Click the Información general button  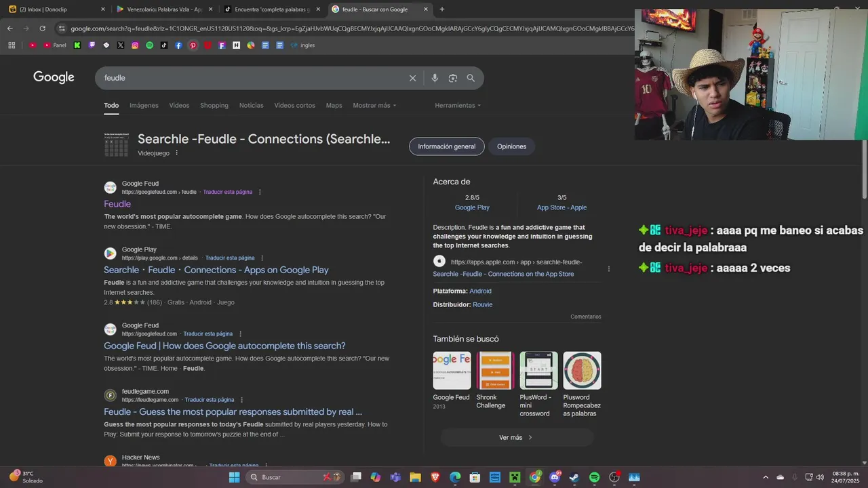pos(447,146)
